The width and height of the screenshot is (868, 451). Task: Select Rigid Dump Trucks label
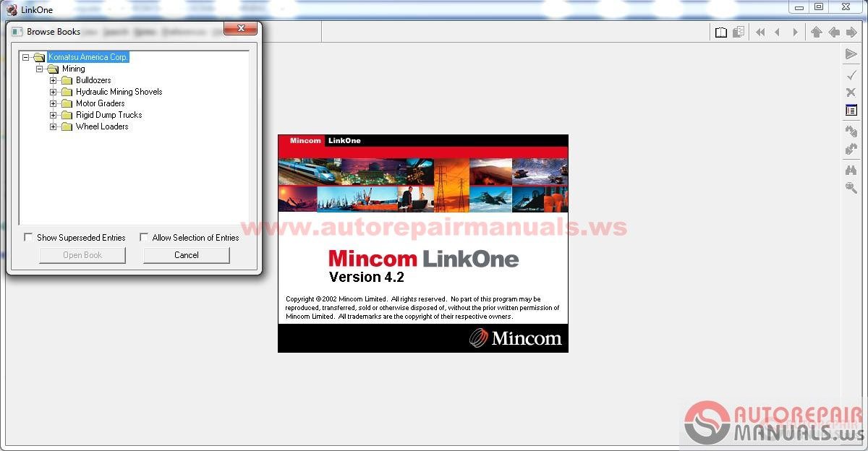pyautogui.click(x=109, y=115)
